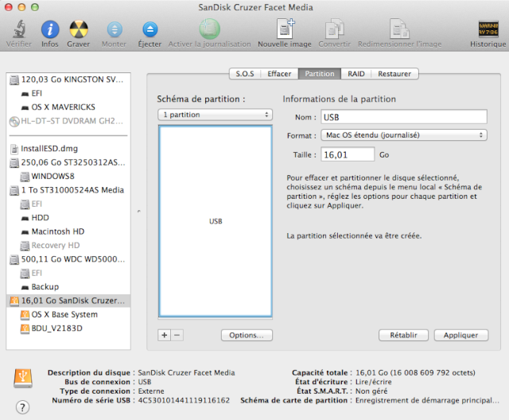Open help with the question mark button
This screenshot has width=509, height=420.
[22, 407]
